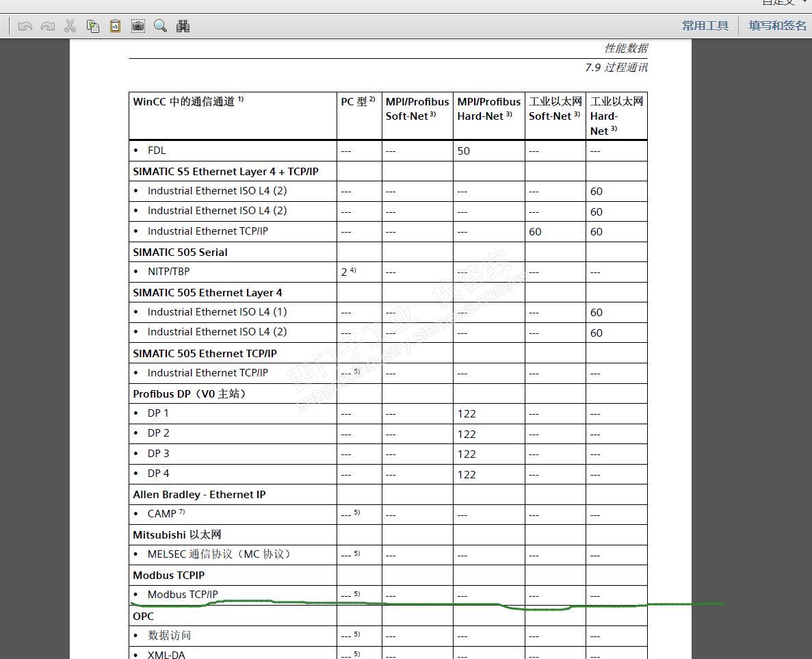Viewport: 812px width, 659px height.
Task: Click value 122 in DP 4 row
Action: point(466,474)
